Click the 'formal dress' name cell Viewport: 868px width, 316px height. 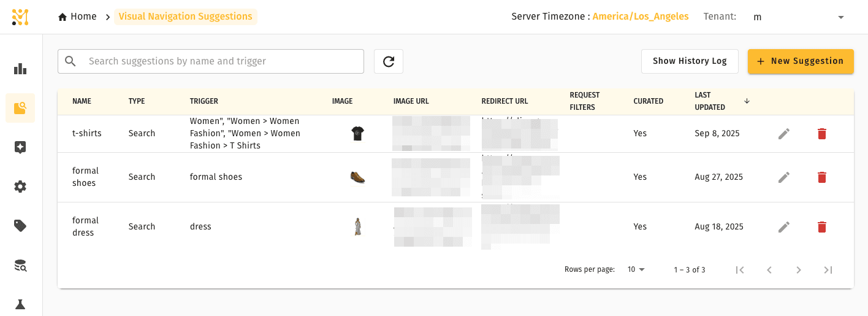pos(86,227)
